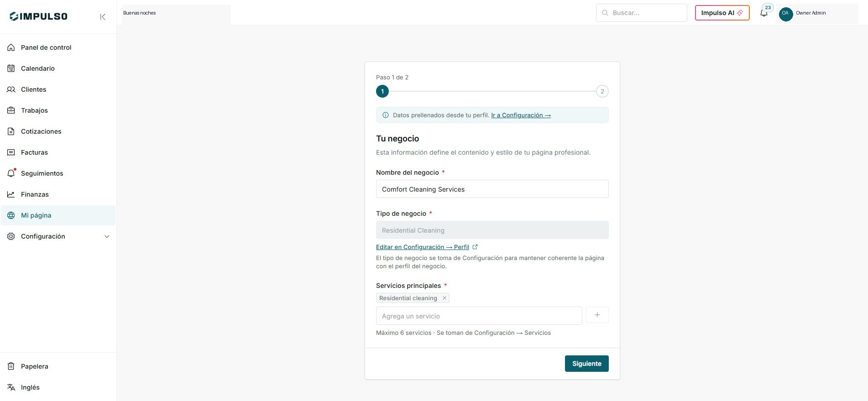Screen dimensions: 868x401
Task: Focus the Nombre del negocio field
Action: pyautogui.click(x=492, y=189)
